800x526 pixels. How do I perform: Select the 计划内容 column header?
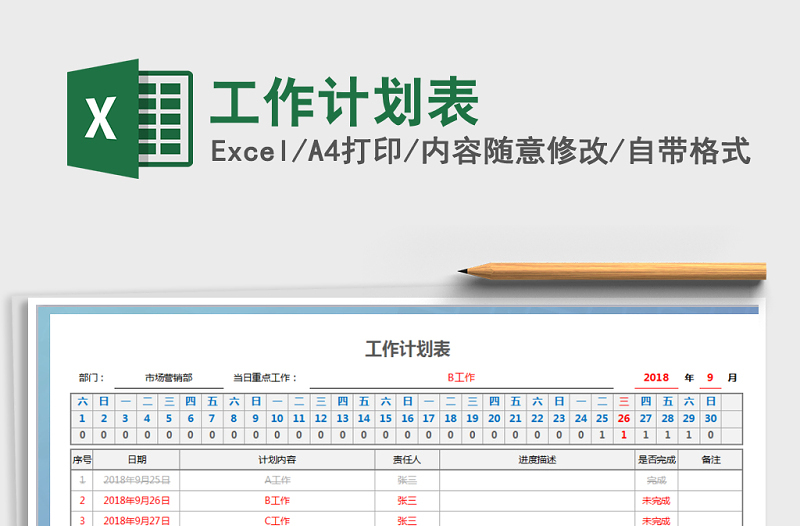click(x=277, y=460)
